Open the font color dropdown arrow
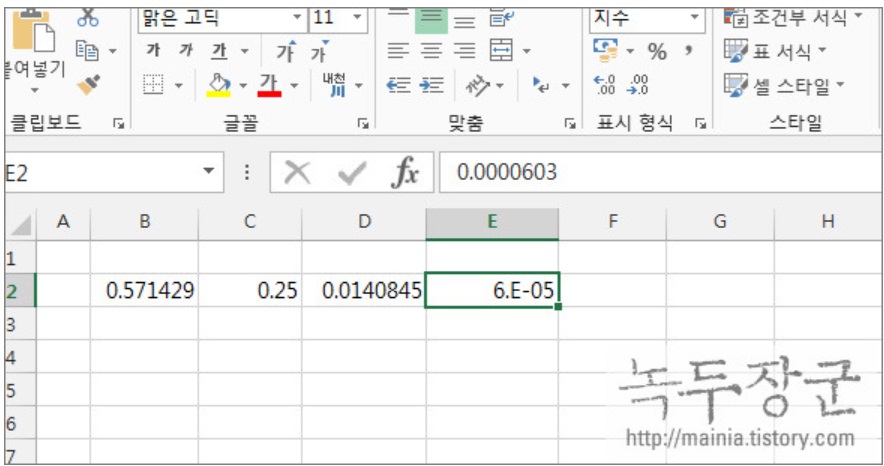This screenshot has width=884, height=466. pyautogui.click(x=294, y=86)
